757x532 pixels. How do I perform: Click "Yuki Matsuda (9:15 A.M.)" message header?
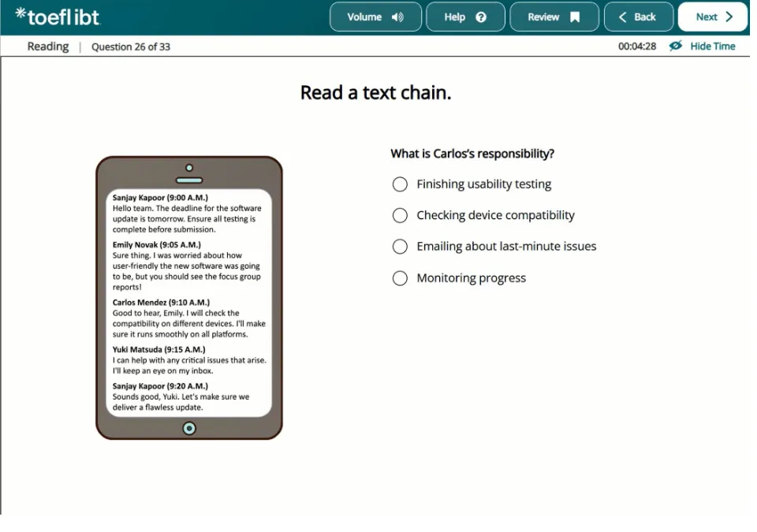(158, 349)
